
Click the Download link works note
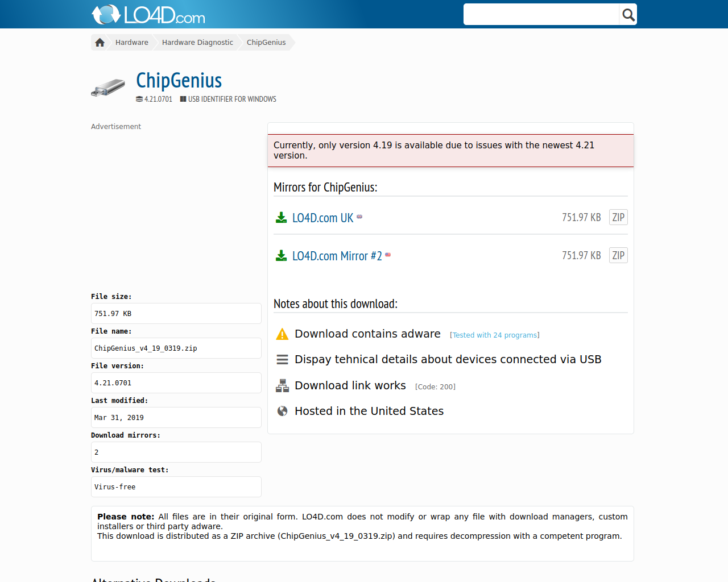[x=350, y=385]
